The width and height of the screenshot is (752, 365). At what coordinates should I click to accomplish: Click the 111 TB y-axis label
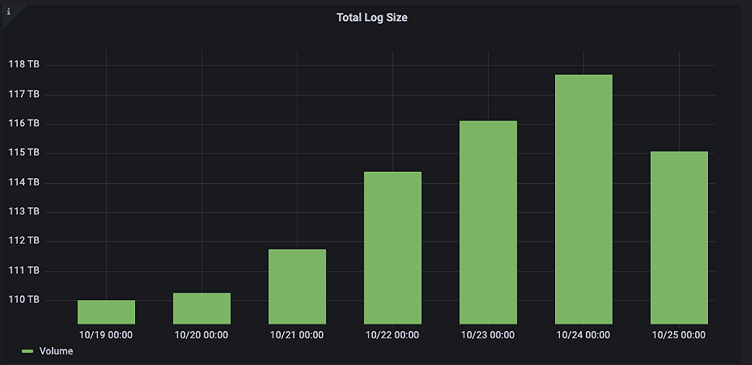(x=24, y=271)
